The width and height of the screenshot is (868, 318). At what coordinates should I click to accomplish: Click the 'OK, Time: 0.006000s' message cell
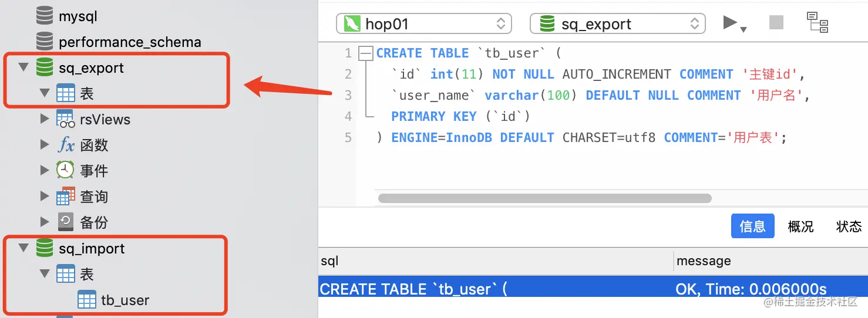point(751,289)
